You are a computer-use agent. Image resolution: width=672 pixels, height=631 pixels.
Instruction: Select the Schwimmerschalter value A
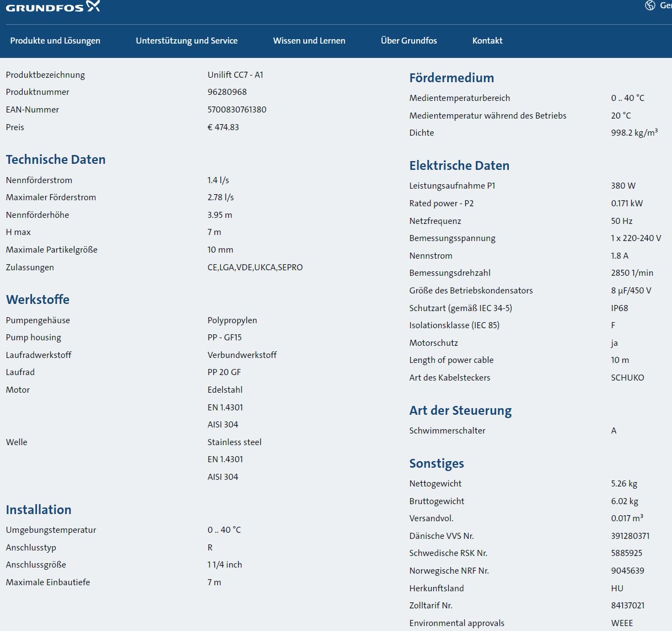[x=614, y=431]
